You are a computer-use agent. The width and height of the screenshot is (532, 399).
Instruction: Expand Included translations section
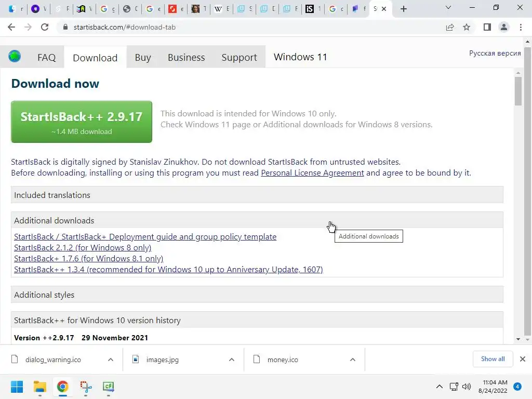pos(257,195)
